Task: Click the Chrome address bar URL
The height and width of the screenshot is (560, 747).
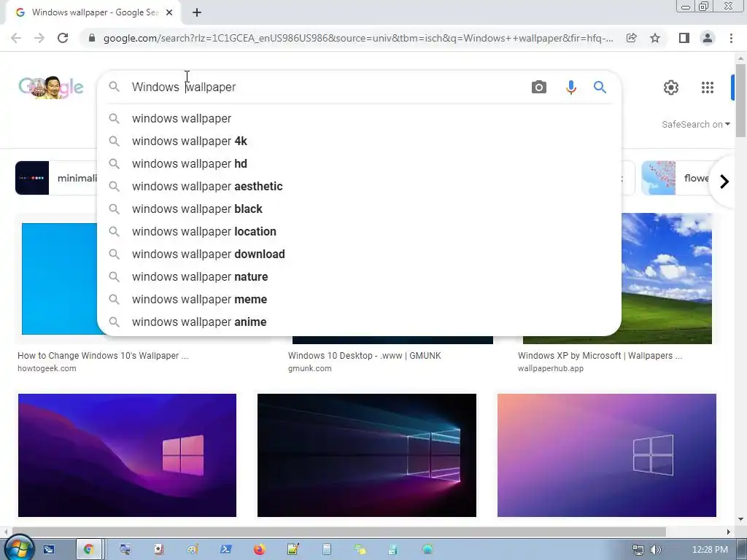Action: 358,38
